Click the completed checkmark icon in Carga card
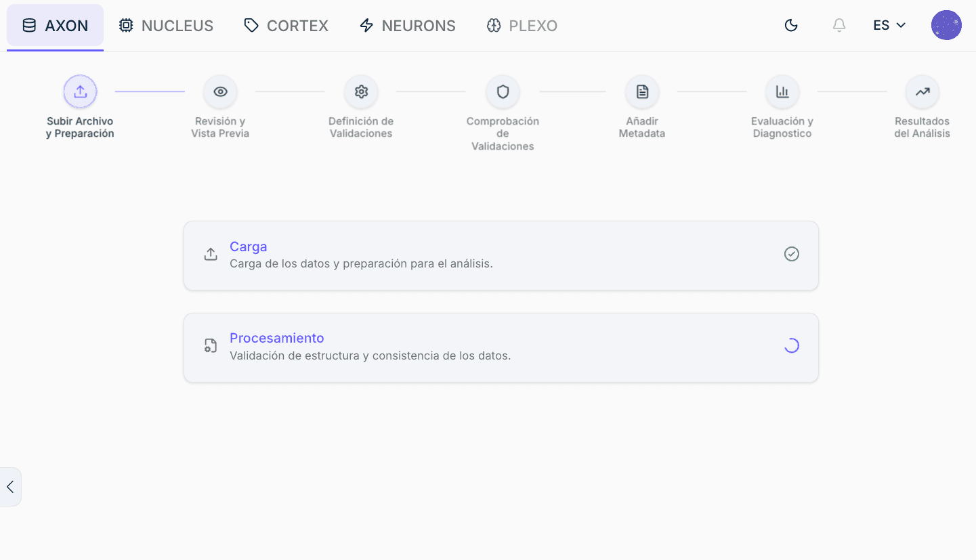This screenshot has height=560, width=976. coord(792,254)
